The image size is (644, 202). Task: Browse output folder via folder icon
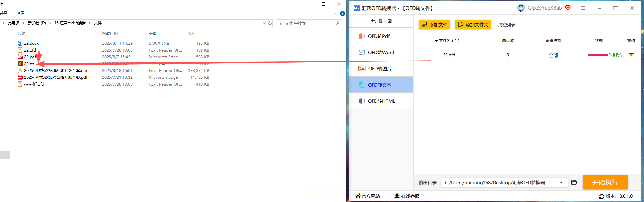(574, 183)
